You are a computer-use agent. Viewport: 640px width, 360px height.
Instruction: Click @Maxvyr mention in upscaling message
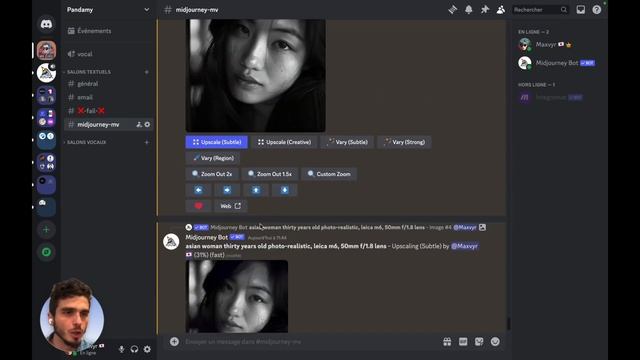point(464,246)
